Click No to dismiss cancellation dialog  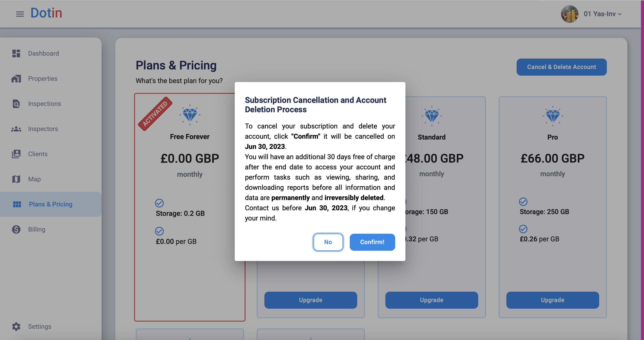click(x=328, y=242)
